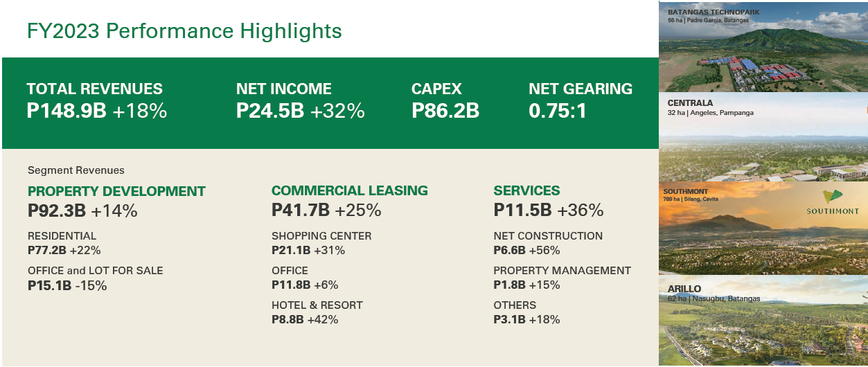The width and height of the screenshot is (868, 367).
Task: Click the Southmont logo icon
Action: pyautogui.click(x=835, y=197)
